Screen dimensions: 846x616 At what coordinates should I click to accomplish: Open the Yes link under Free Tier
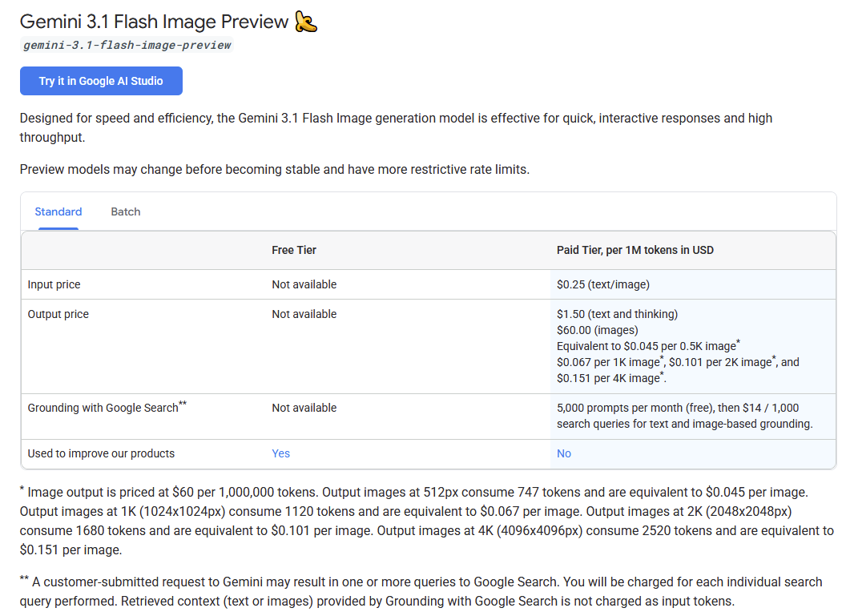280,453
